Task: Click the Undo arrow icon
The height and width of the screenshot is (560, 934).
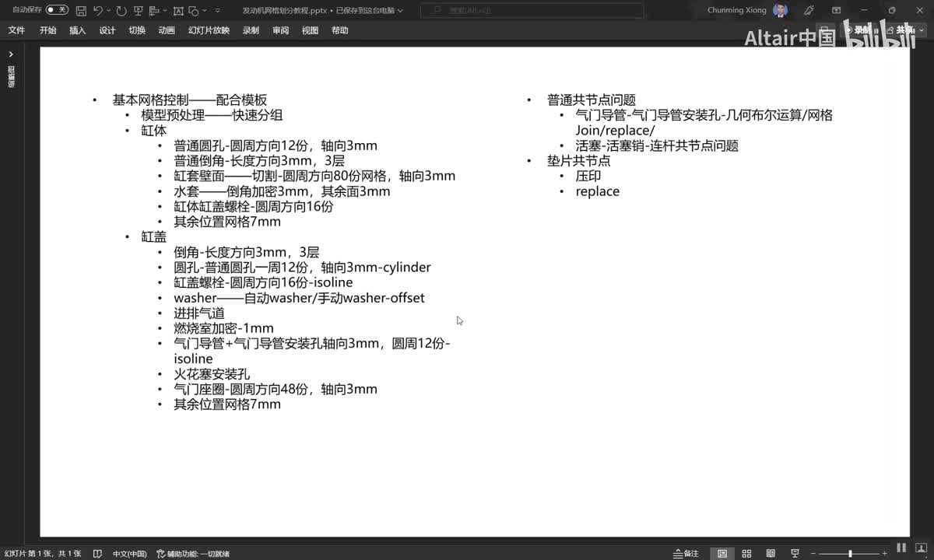Action: [97, 10]
